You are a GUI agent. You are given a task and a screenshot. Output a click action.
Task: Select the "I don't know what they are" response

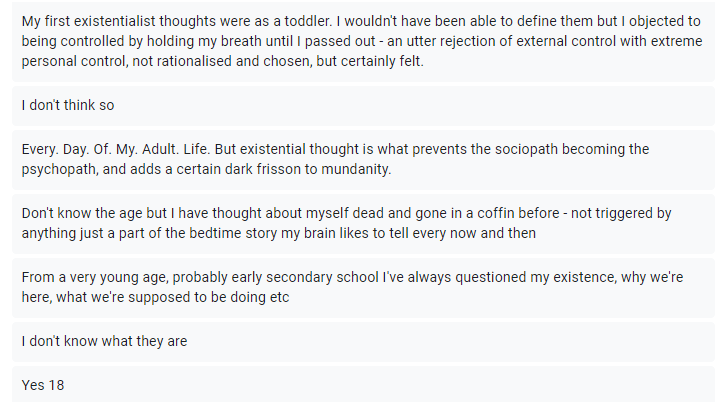point(104,341)
